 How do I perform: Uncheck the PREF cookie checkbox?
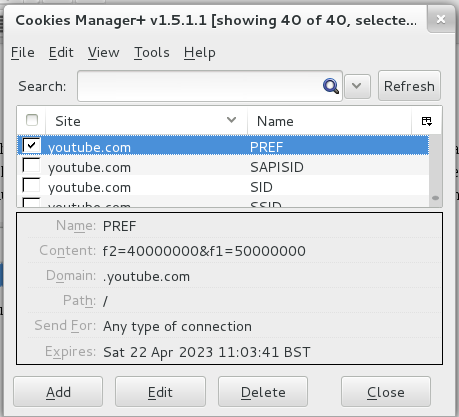click(32, 145)
